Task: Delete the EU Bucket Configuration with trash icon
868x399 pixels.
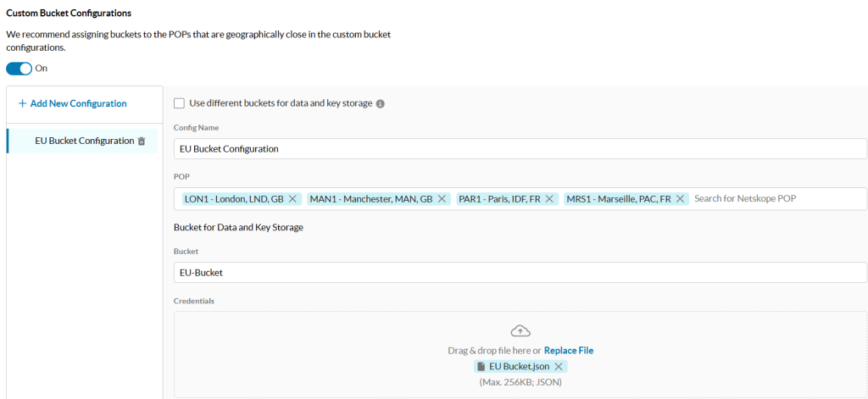Action: tap(142, 141)
